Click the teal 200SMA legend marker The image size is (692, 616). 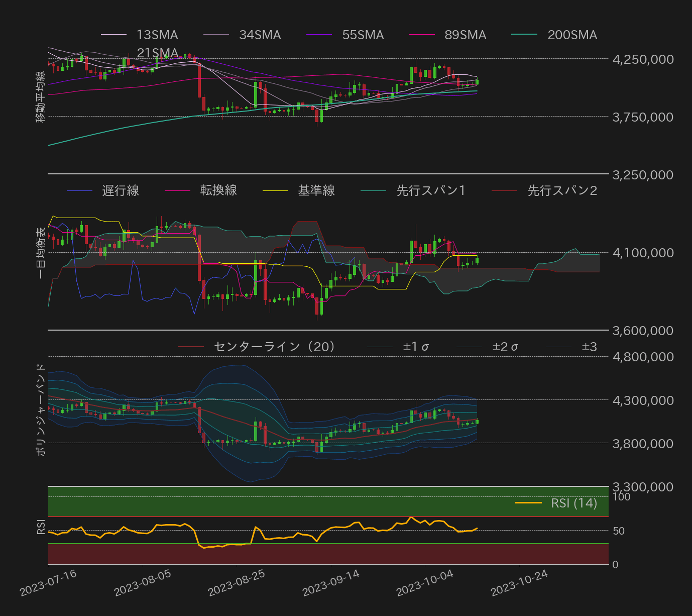[x=525, y=35]
